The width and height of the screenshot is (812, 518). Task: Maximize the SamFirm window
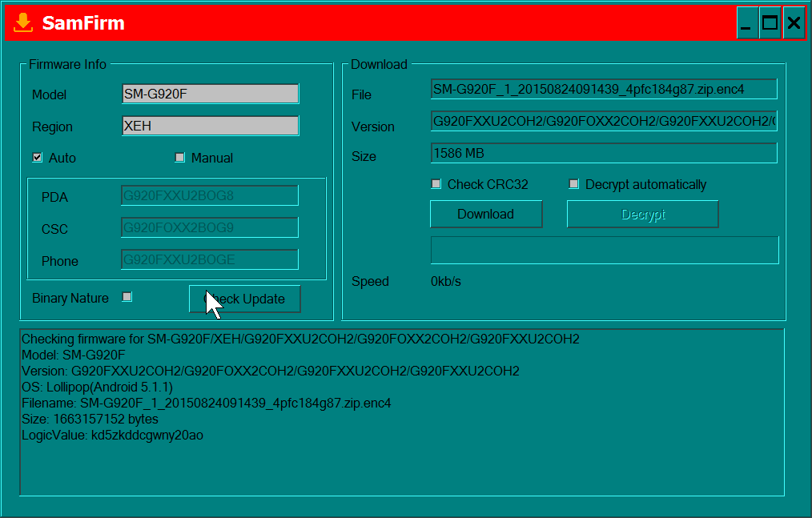click(770, 22)
